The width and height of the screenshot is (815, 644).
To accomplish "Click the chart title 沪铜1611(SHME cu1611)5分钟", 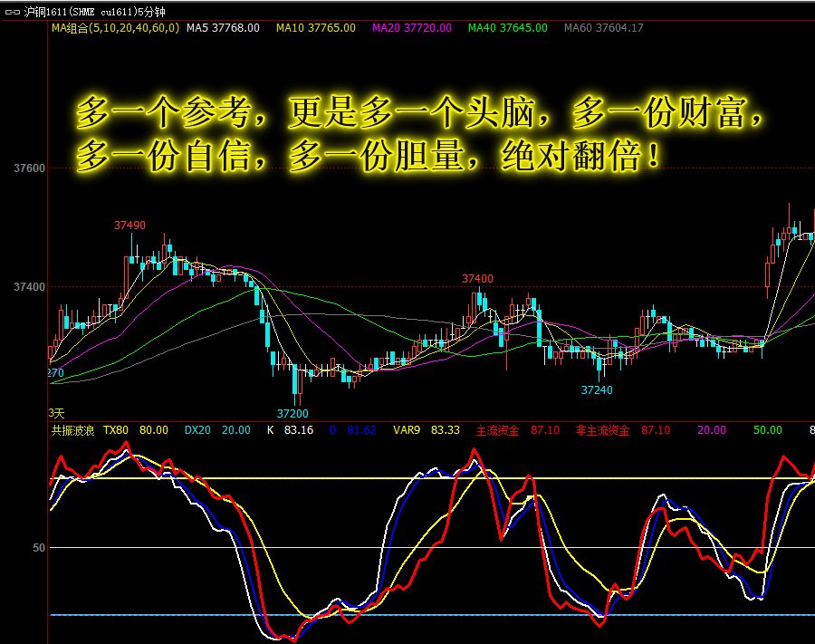I will pyautogui.click(x=94, y=12).
